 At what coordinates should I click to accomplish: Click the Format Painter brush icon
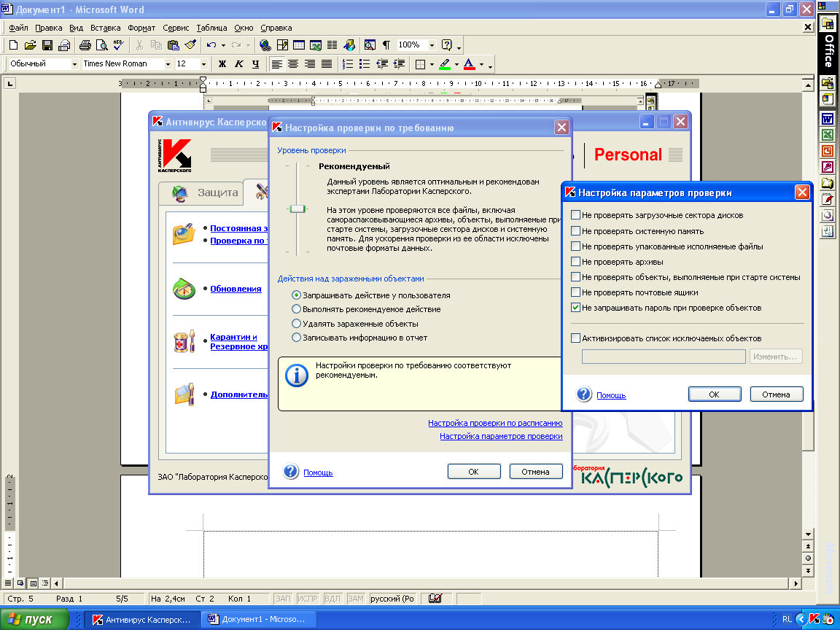pos(190,45)
